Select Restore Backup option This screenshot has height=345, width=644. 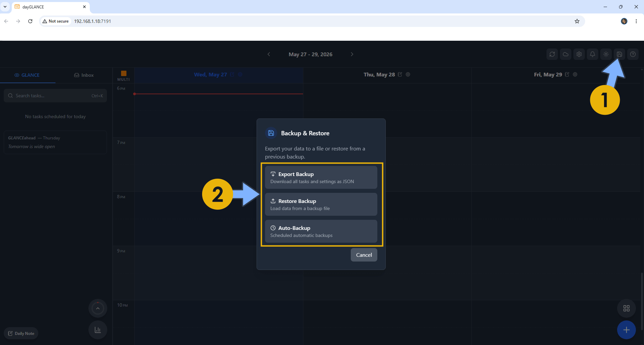point(321,204)
